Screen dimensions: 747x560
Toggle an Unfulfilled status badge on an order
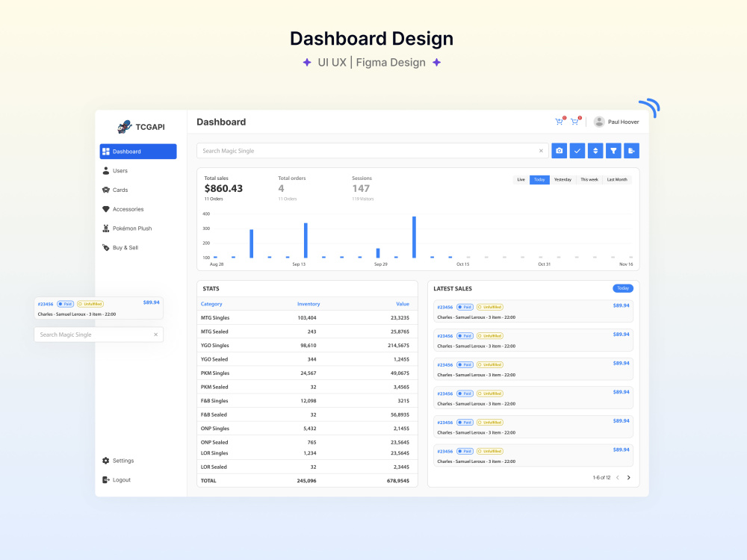pyautogui.click(x=490, y=307)
